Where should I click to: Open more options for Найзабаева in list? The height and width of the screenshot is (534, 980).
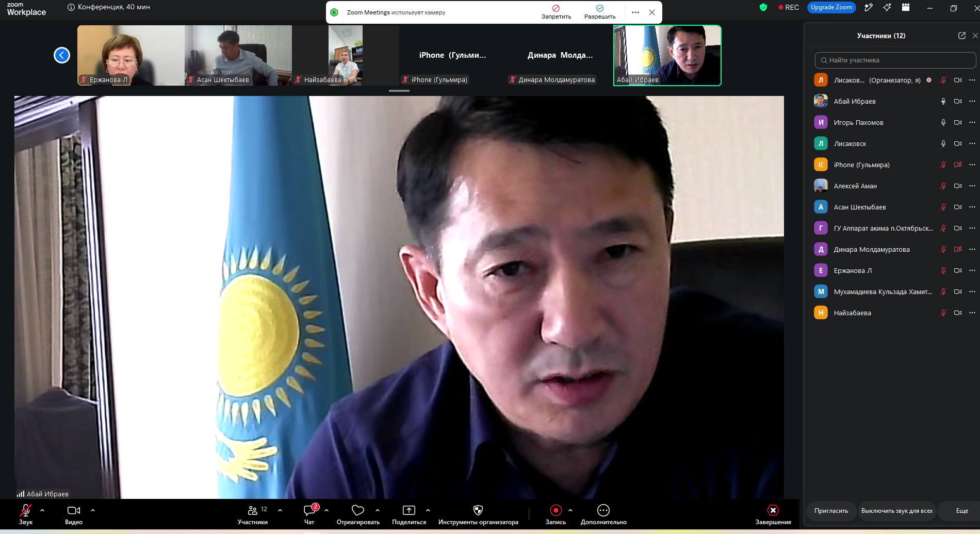click(972, 313)
